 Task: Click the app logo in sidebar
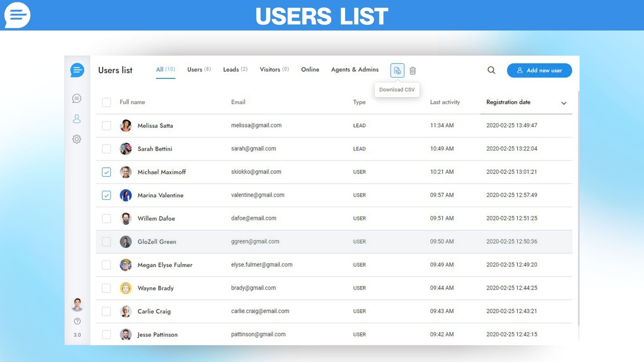pos(77,70)
